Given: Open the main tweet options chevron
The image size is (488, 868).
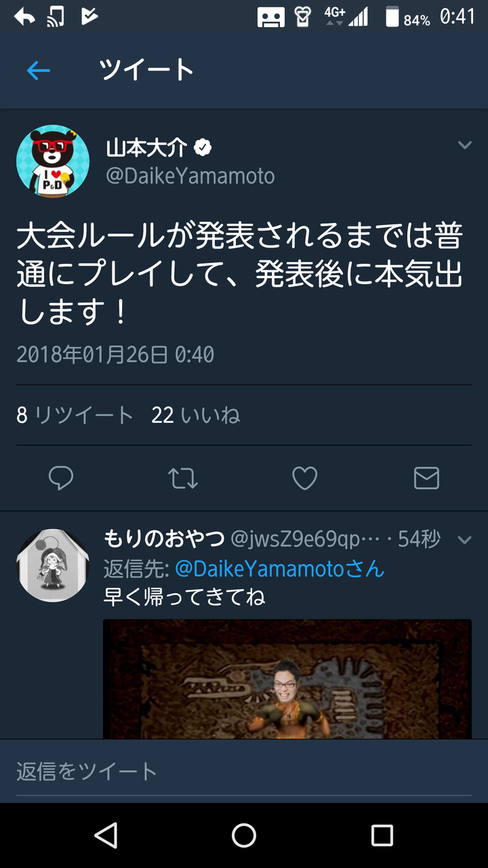Looking at the screenshot, I should click(464, 145).
